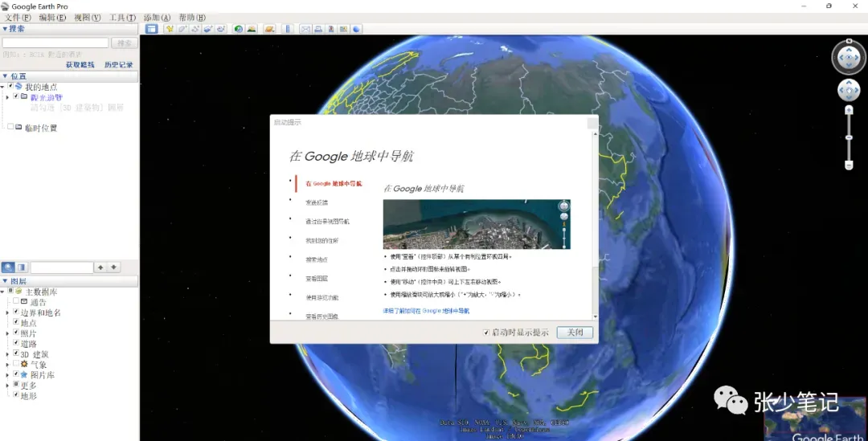Viewport: 868px width, 441px height.
Task: Click the 关闭 close button in the dialog
Action: pos(575,333)
